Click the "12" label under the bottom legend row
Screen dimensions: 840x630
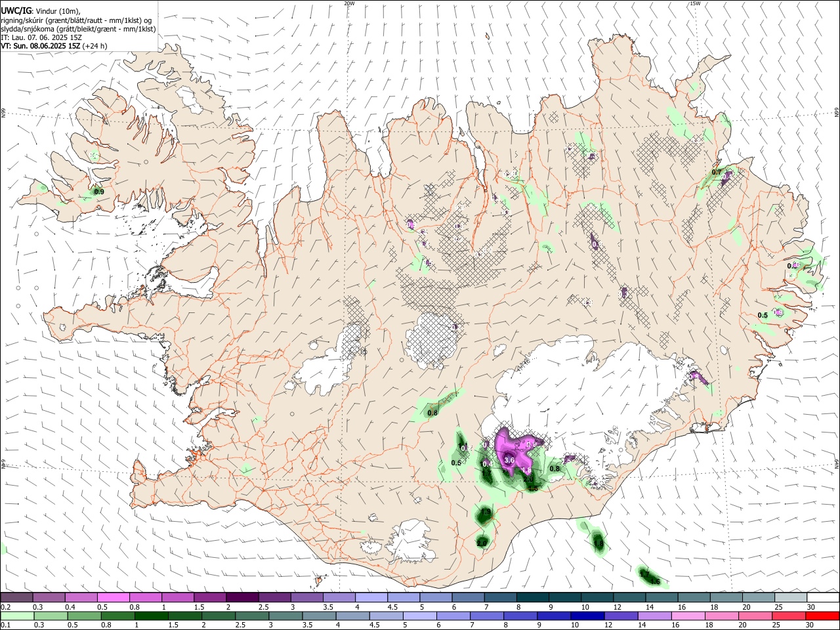(608, 625)
